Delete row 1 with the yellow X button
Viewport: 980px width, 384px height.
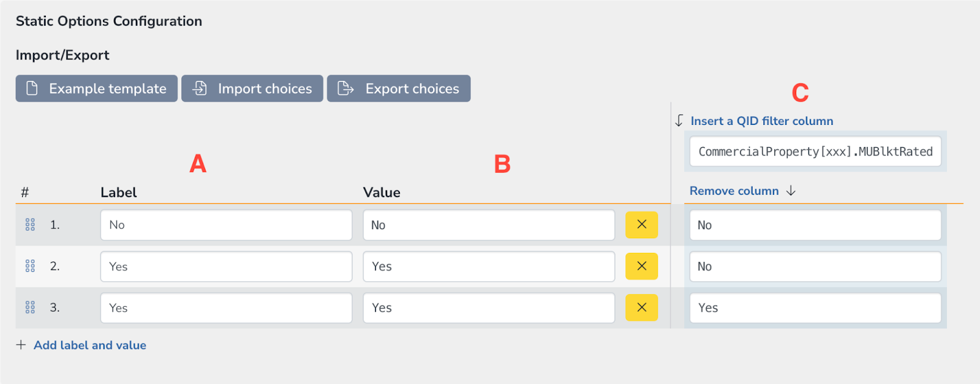(641, 225)
